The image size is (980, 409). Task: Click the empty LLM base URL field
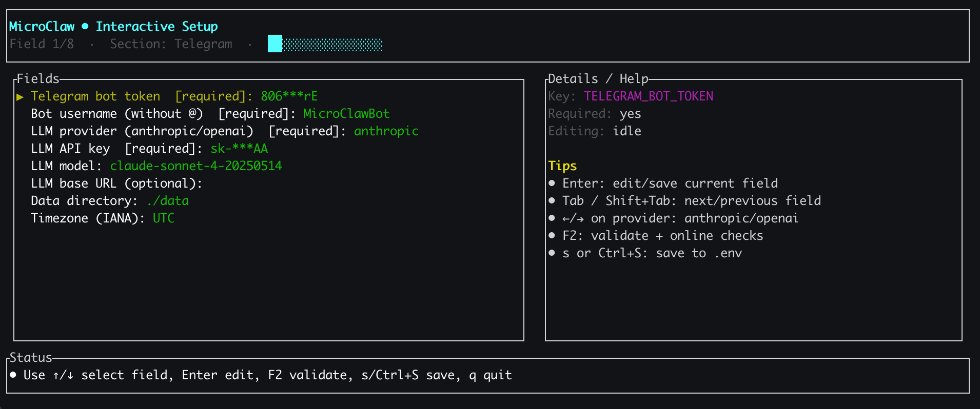[x=115, y=183]
